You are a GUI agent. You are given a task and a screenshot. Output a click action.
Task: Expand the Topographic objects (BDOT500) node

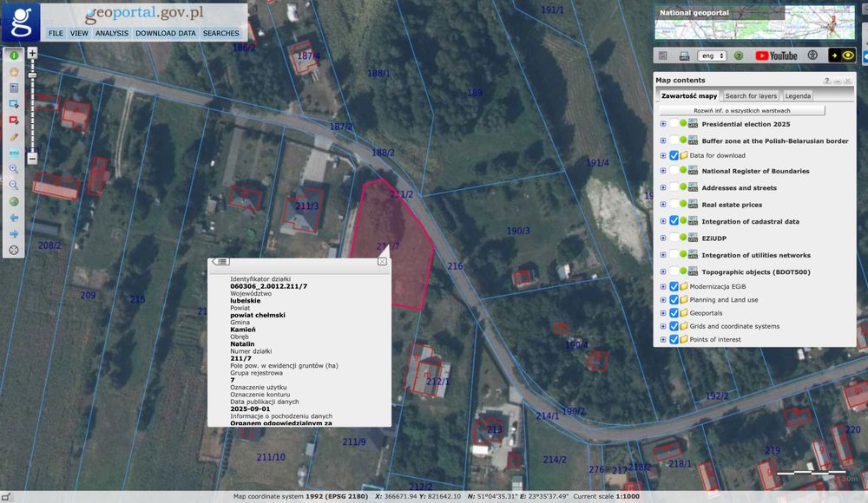662,271
